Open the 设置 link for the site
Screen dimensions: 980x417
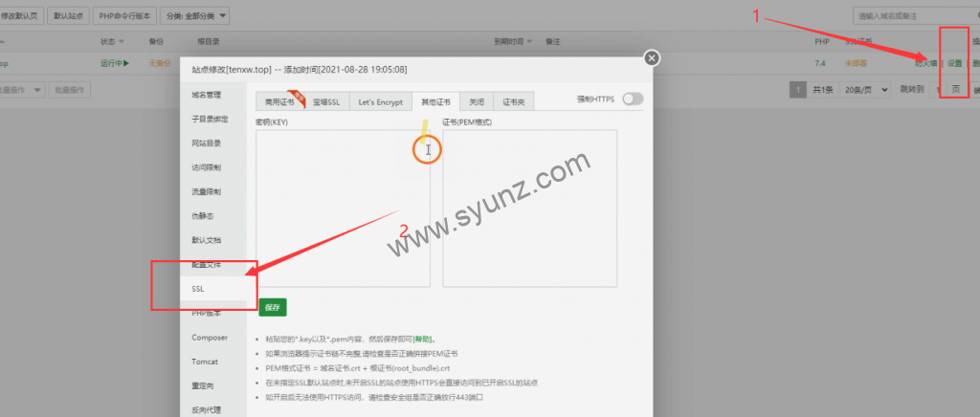click(x=954, y=63)
